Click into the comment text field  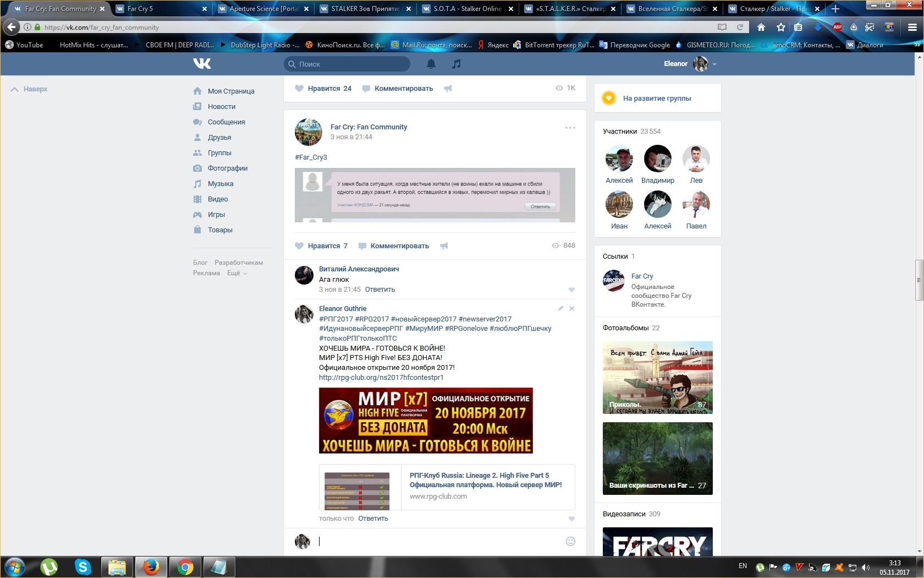coord(440,541)
